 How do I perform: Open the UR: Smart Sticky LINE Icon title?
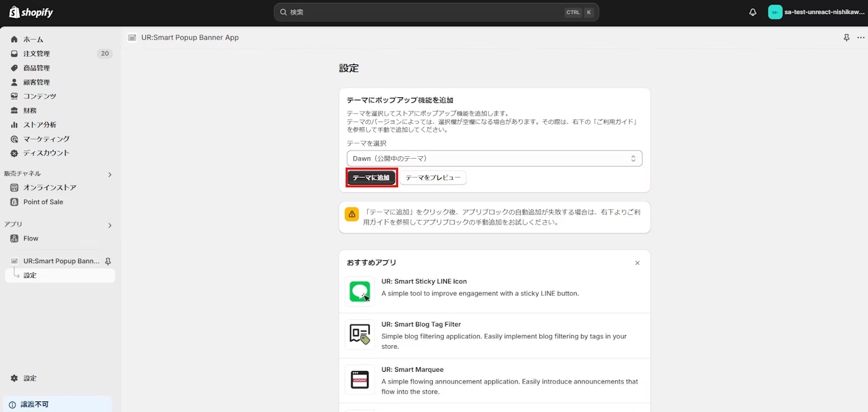pyautogui.click(x=424, y=281)
